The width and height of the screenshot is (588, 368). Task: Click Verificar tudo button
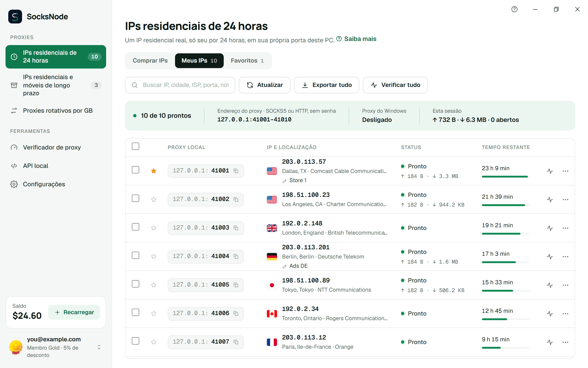click(x=395, y=85)
